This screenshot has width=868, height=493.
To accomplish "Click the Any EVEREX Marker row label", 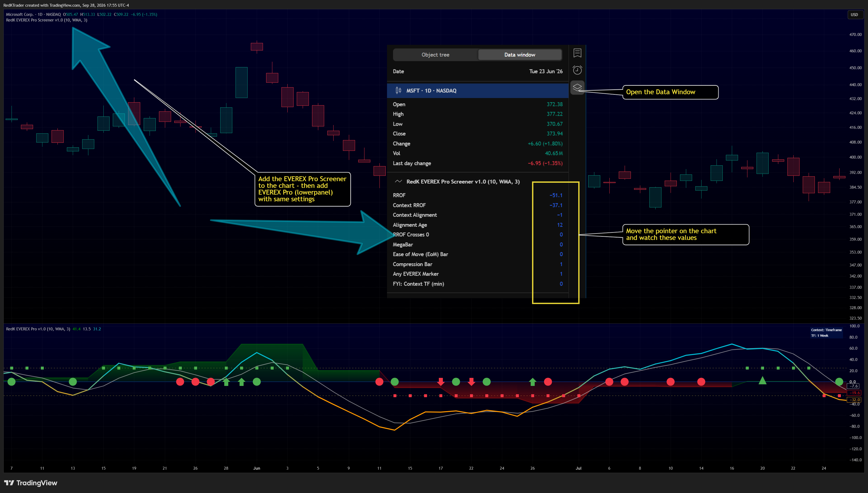I will 416,273.
